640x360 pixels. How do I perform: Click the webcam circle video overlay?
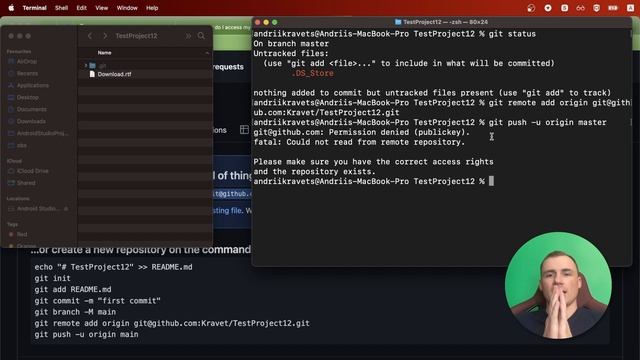point(558,285)
